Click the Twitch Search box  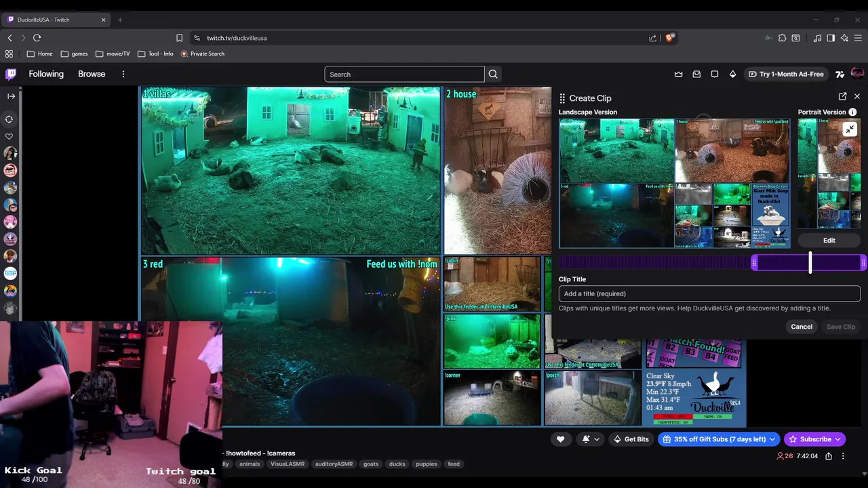pyautogui.click(x=404, y=75)
